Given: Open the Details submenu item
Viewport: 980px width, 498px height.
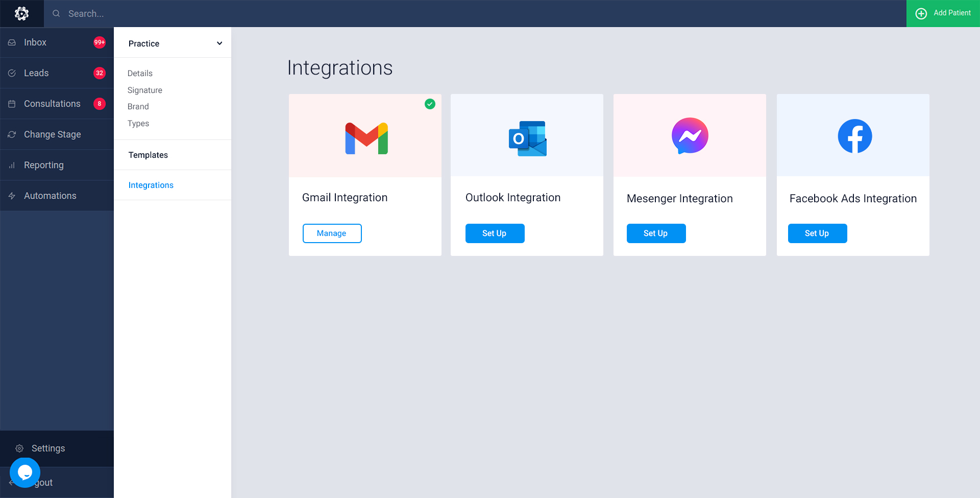Looking at the screenshot, I should [x=140, y=74].
